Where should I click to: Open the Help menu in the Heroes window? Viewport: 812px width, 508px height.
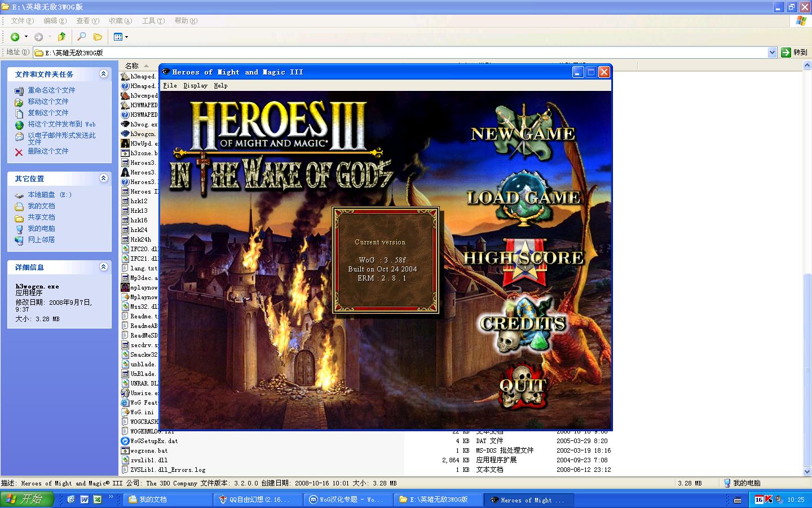click(x=220, y=86)
